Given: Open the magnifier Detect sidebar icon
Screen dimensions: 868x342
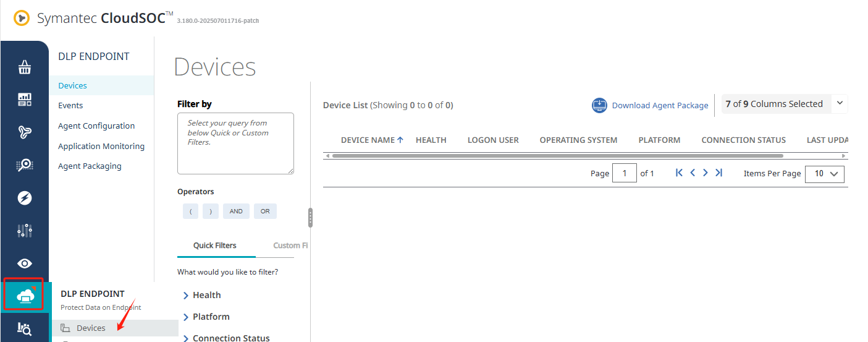Looking at the screenshot, I should [x=25, y=165].
